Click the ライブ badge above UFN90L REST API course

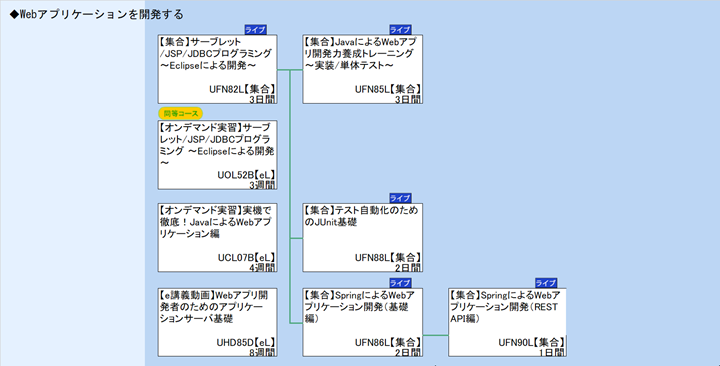(x=546, y=283)
